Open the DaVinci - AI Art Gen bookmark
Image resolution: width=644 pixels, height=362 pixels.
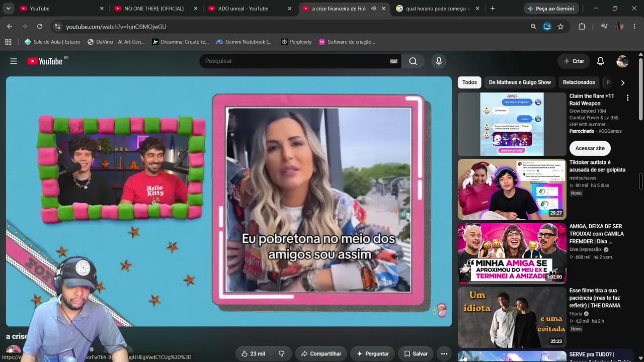click(x=116, y=42)
